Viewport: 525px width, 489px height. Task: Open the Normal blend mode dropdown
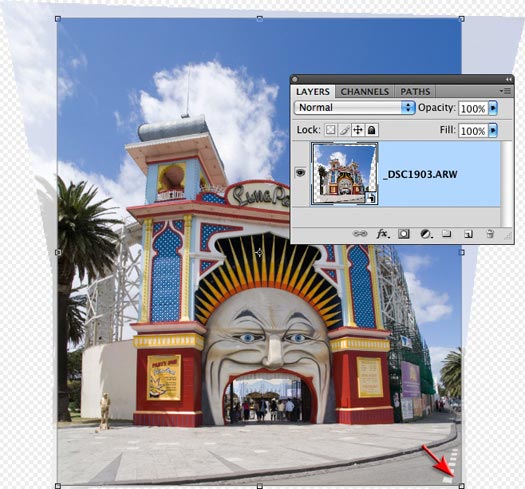click(x=355, y=108)
